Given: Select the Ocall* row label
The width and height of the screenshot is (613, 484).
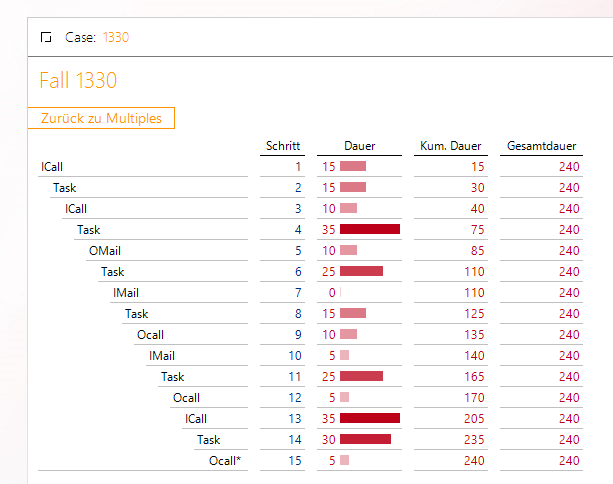Looking at the screenshot, I should point(225,461).
